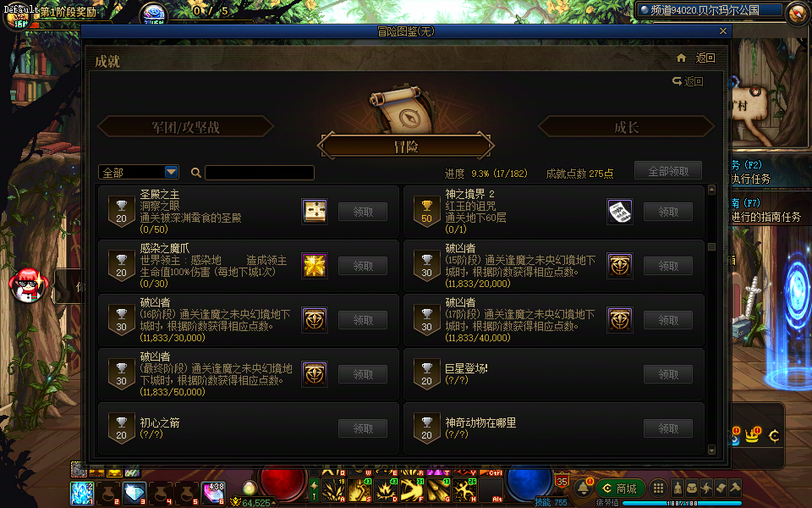Click the 感染之魔爪 gold star reward icon

(315, 266)
